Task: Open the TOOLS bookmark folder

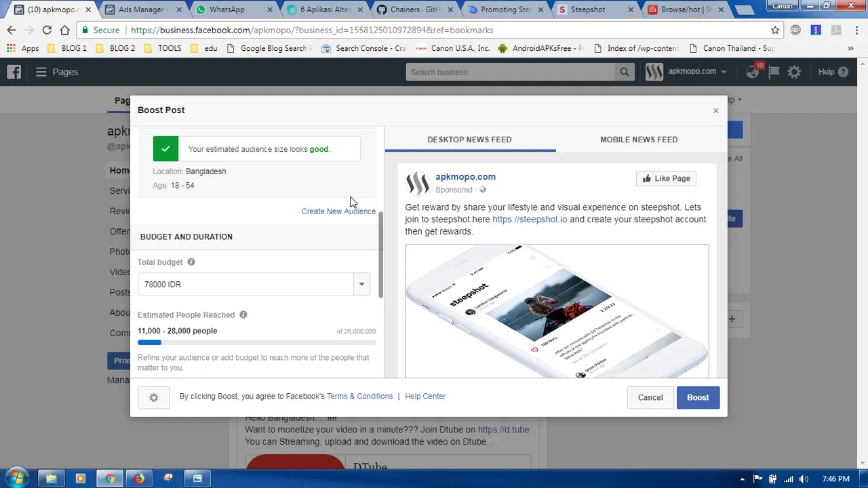Action: (x=163, y=48)
